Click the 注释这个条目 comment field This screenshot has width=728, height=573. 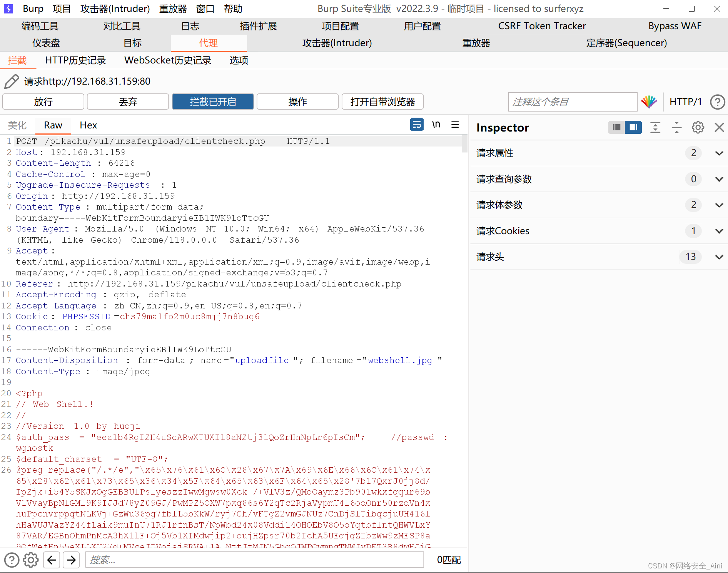[x=573, y=102]
